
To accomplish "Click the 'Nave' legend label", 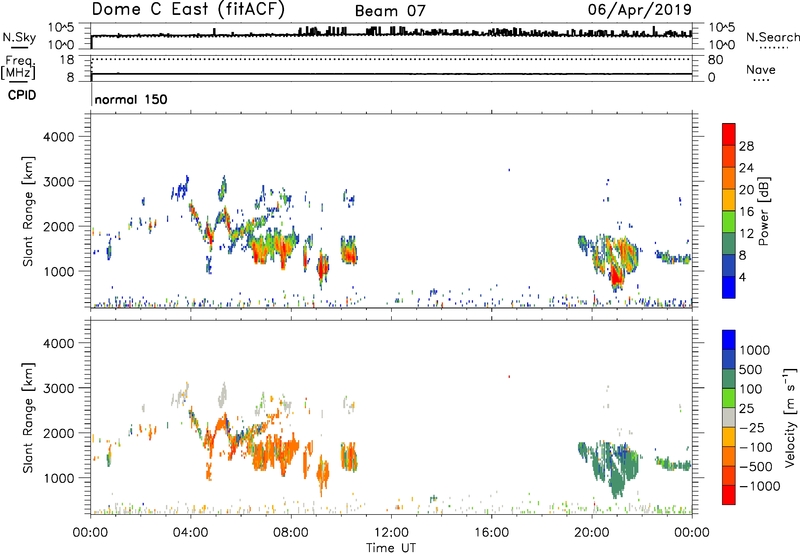I will (x=761, y=70).
